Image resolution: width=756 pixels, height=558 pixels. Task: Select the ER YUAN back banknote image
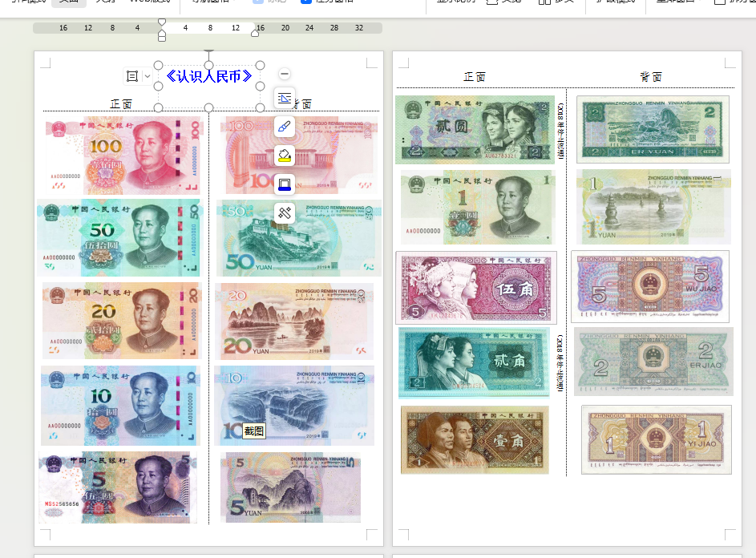click(x=653, y=129)
